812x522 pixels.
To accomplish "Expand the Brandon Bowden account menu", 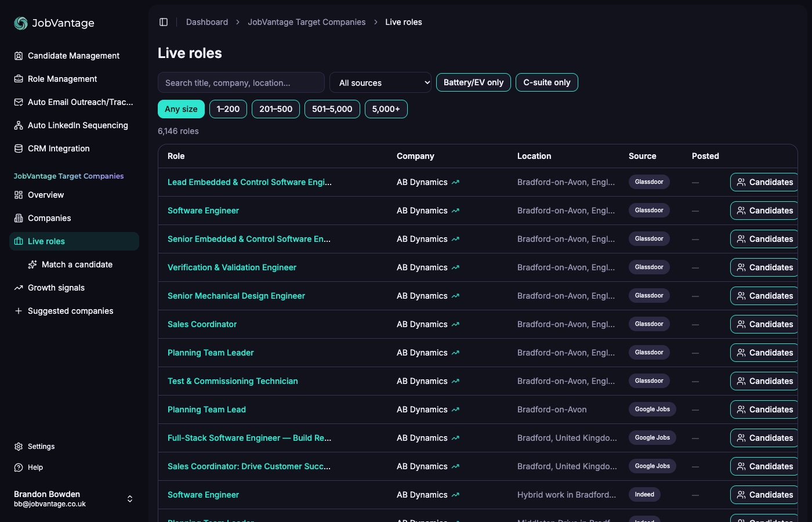I will click(x=74, y=499).
